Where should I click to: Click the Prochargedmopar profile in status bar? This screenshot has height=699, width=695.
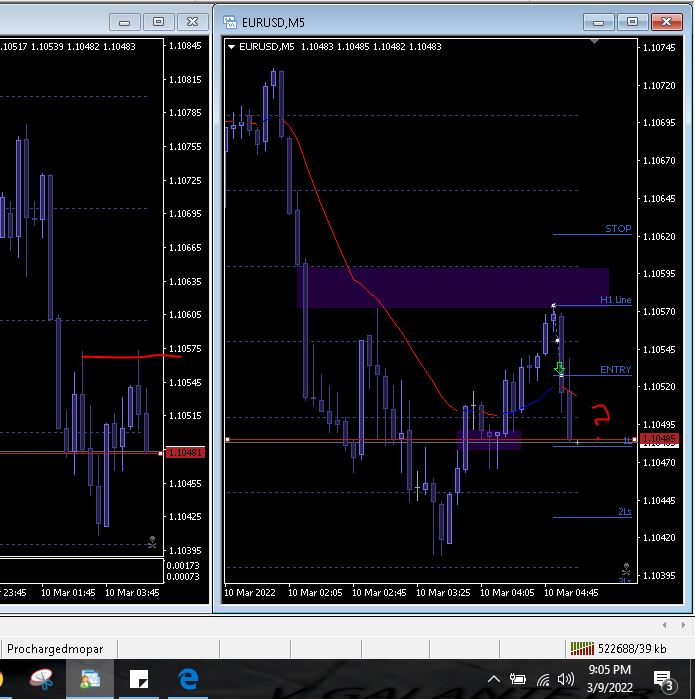pyautogui.click(x=55, y=649)
